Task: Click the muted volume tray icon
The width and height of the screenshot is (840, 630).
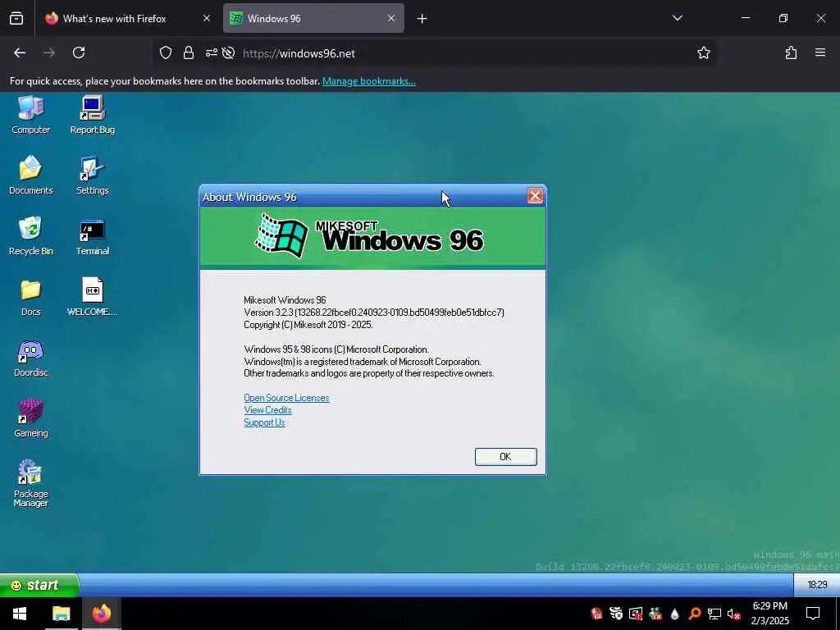Action: 734,614
